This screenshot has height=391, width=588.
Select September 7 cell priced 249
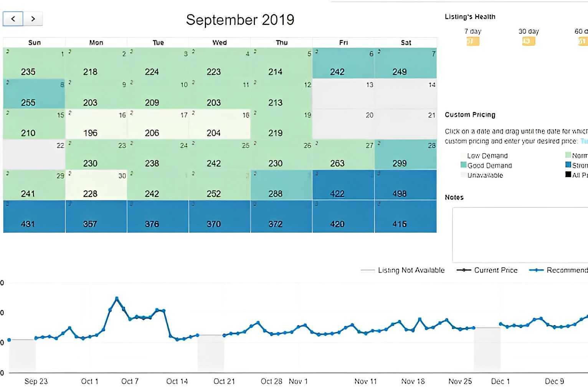pyautogui.click(x=406, y=63)
